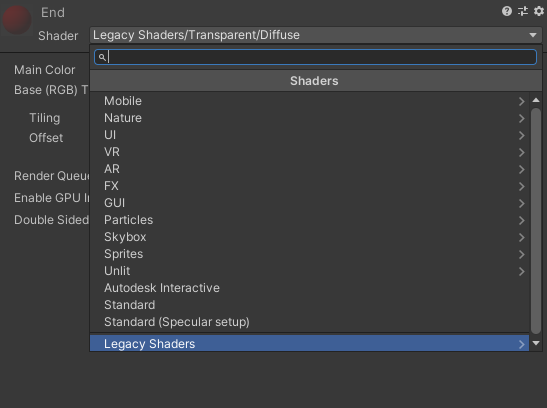Click the Shader field label
The image size is (547, 408).
[x=58, y=36]
